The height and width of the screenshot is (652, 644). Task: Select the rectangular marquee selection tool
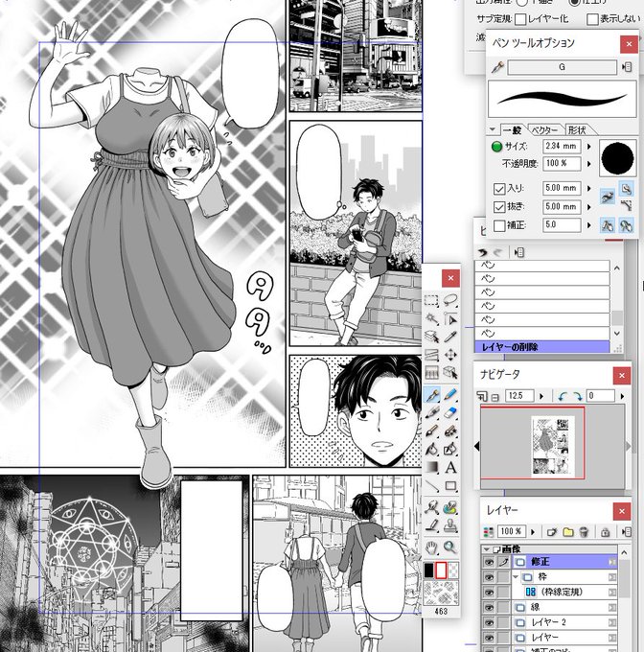(431, 301)
